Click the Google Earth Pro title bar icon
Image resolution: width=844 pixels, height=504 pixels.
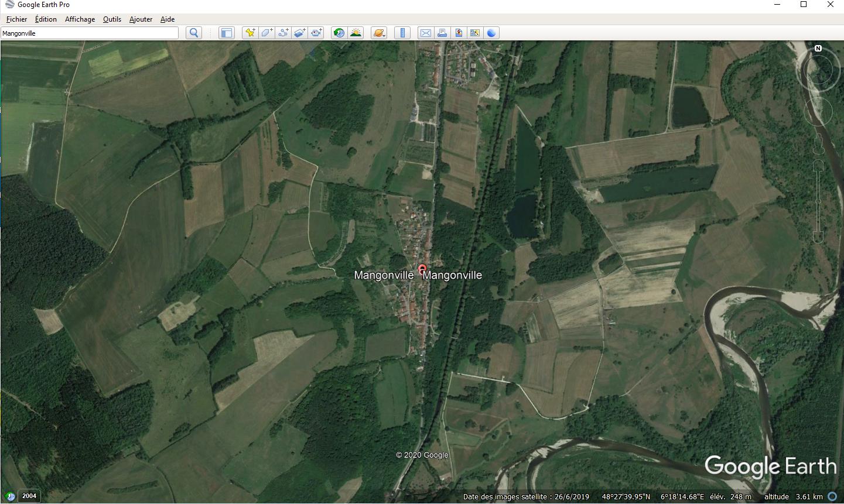pyautogui.click(x=9, y=5)
